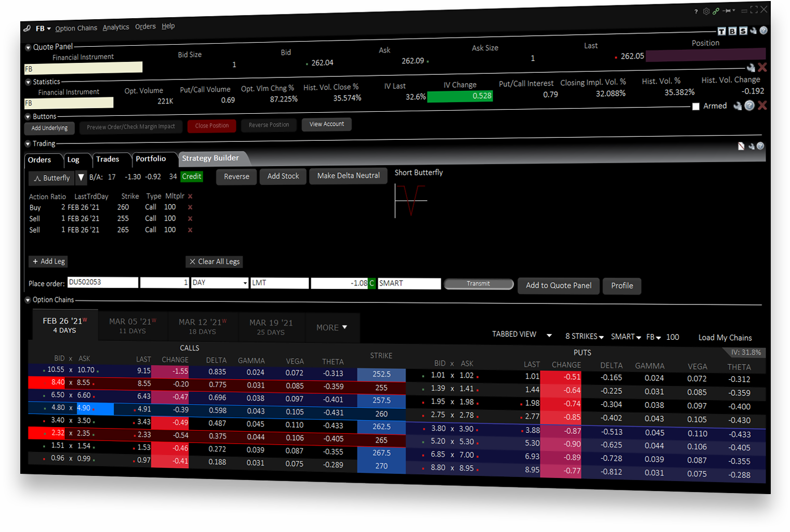
Task: Expand the MORE expirations dropdown
Action: (332, 327)
